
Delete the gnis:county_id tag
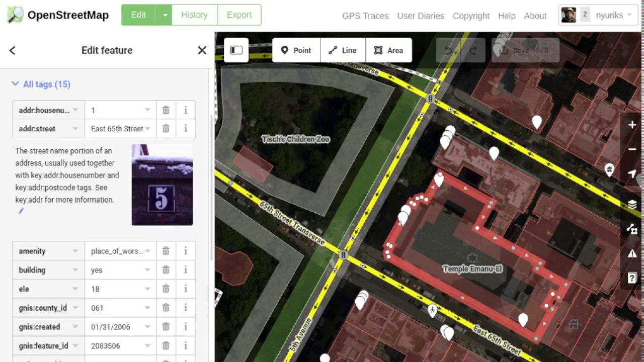[166, 308]
